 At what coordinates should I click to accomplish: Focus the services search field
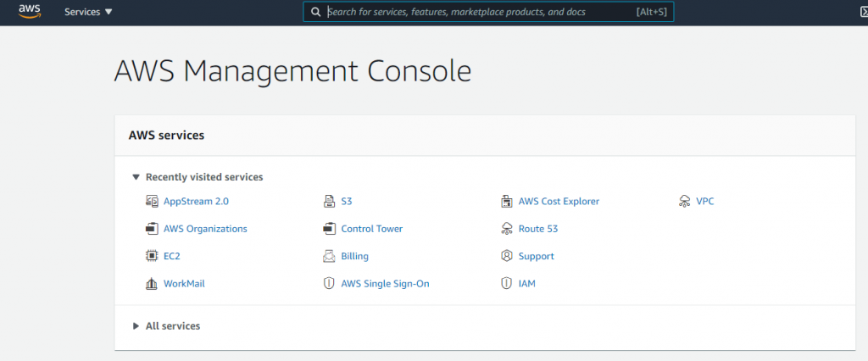coord(488,12)
